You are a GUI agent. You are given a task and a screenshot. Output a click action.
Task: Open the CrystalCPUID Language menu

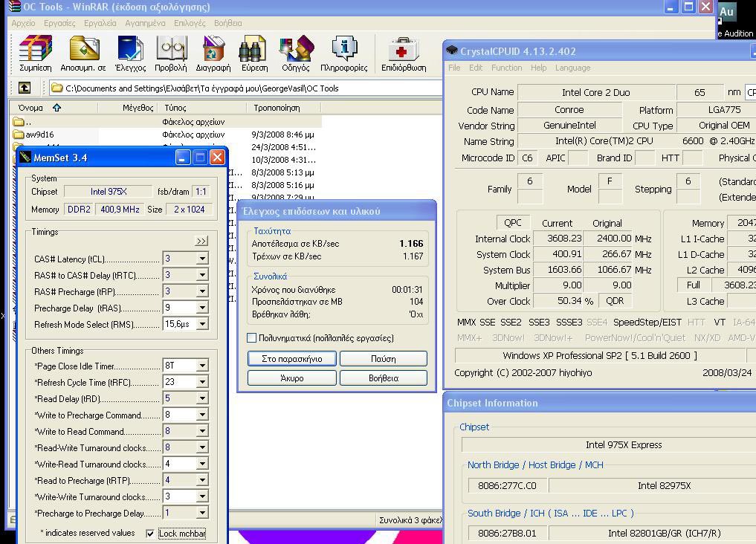pyautogui.click(x=573, y=68)
